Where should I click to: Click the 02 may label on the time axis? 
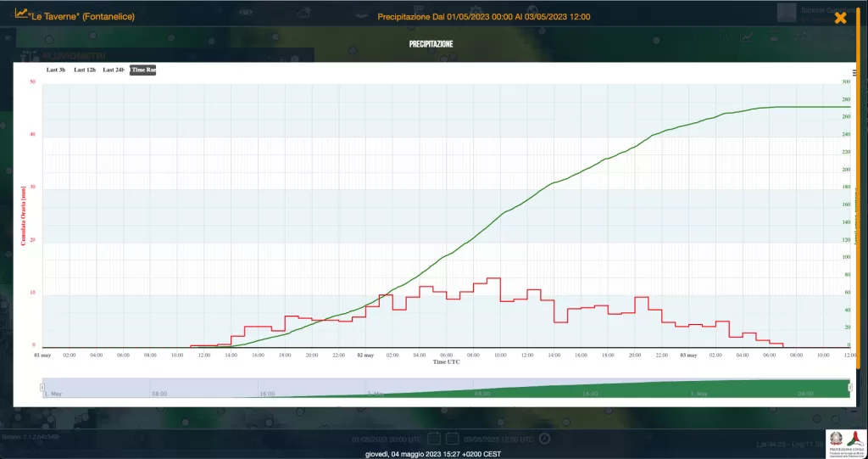(366, 355)
